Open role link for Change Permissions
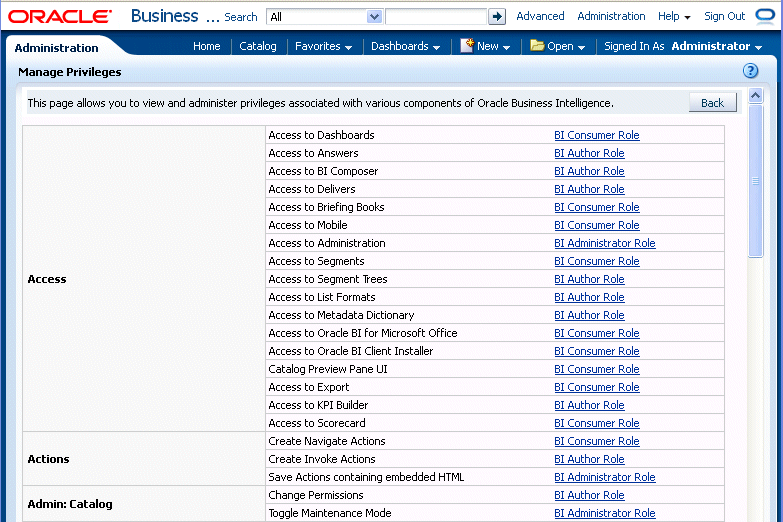783x522 pixels. [589, 495]
